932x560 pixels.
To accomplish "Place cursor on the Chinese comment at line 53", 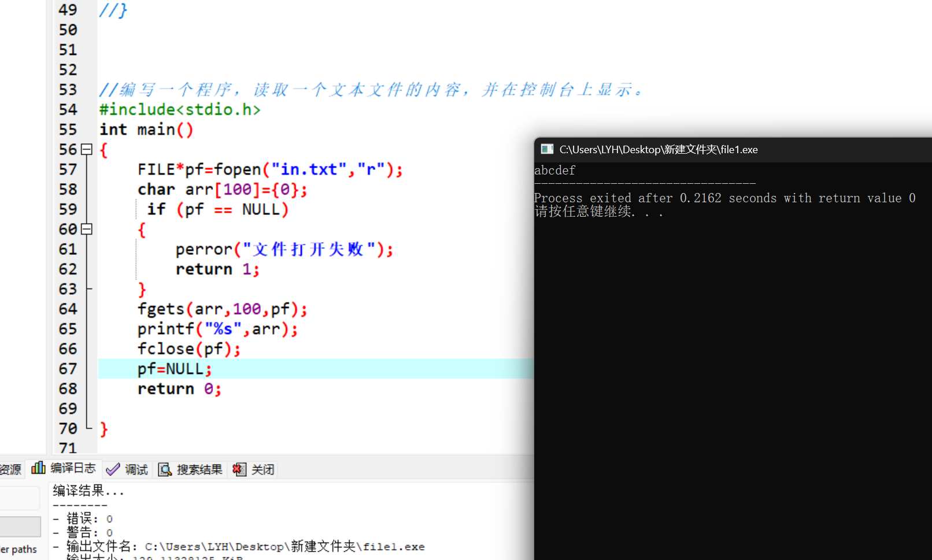I will click(x=372, y=90).
